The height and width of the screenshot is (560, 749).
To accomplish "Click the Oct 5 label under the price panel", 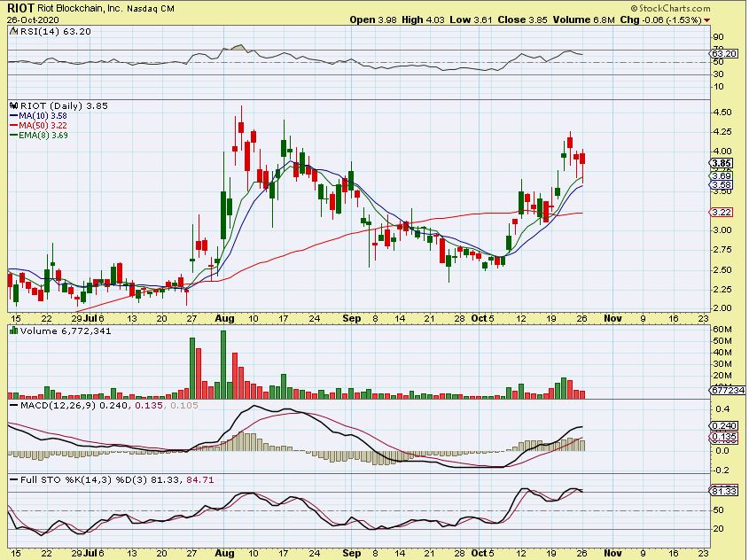I will (482, 318).
